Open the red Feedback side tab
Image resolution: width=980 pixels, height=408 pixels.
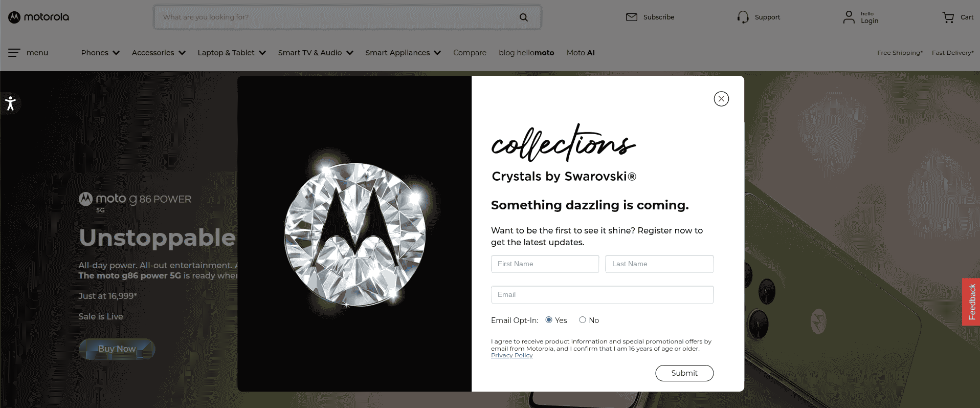pos(971,302)
